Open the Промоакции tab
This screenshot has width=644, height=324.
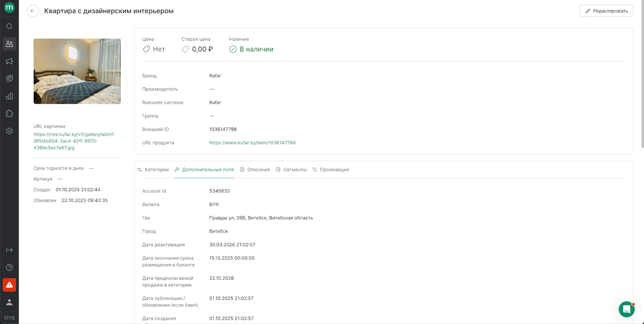[330, 170]
